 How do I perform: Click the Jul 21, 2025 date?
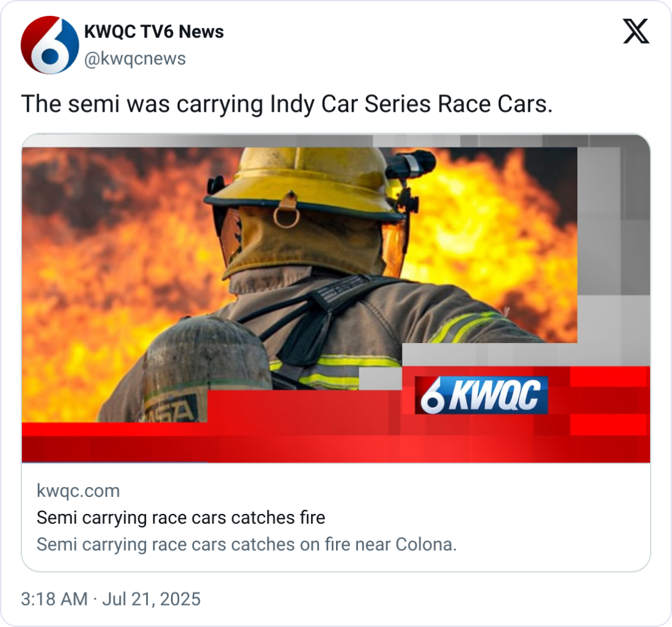152,599
